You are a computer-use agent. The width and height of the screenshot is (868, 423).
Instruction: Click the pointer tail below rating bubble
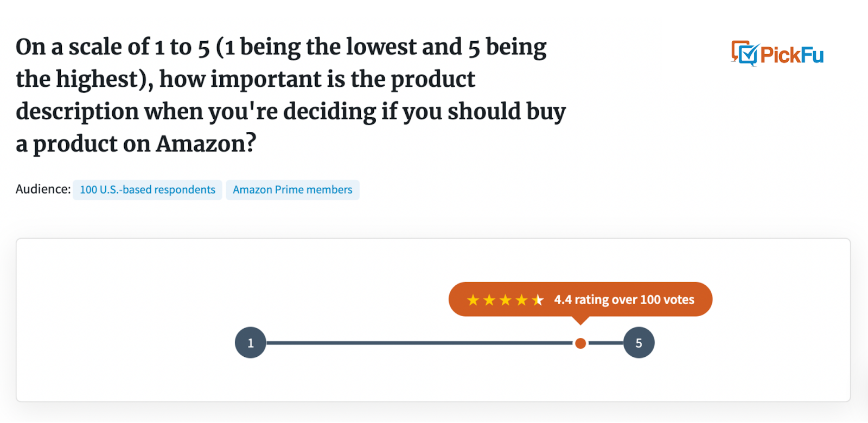(580, 321)
